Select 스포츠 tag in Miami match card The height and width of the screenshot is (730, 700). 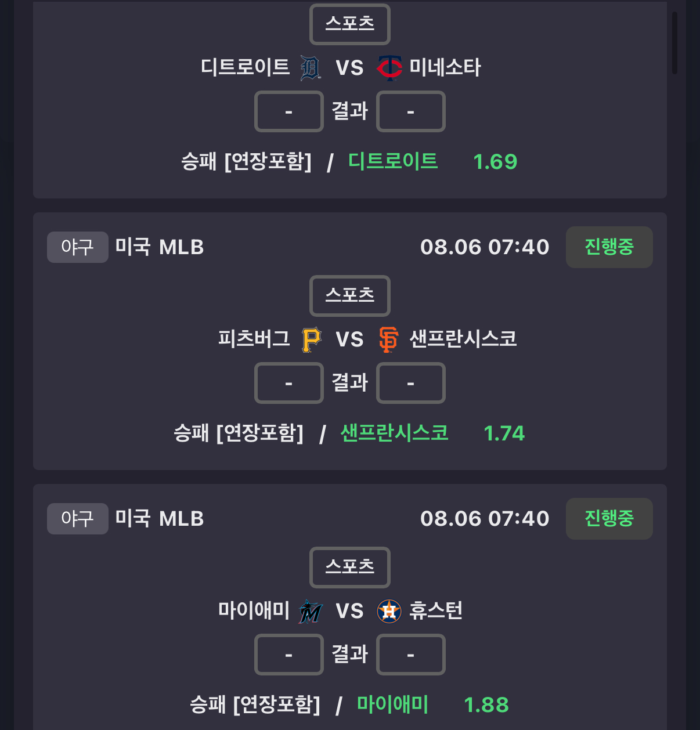pos(350,567)
